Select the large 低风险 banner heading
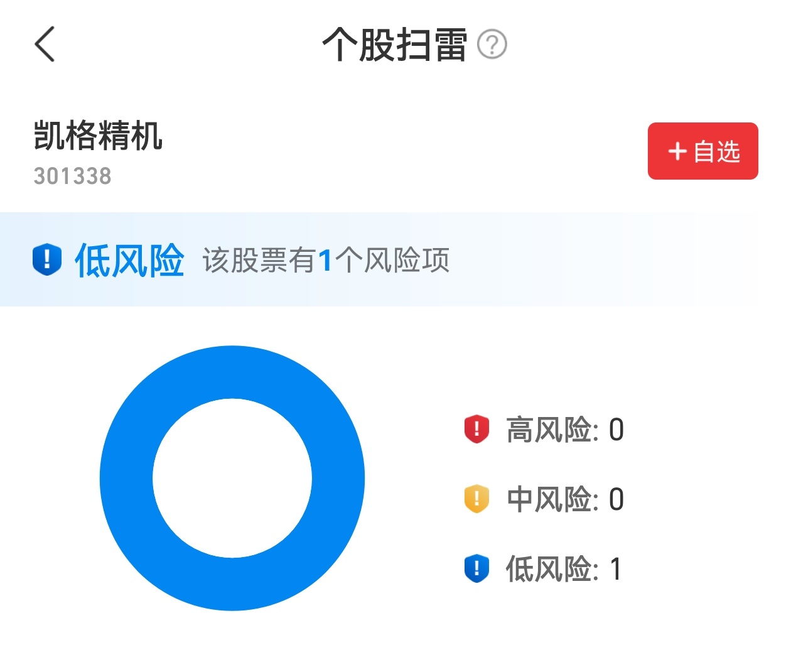The image size is (791, 672). pyautogui.click(x=129, y=260)
